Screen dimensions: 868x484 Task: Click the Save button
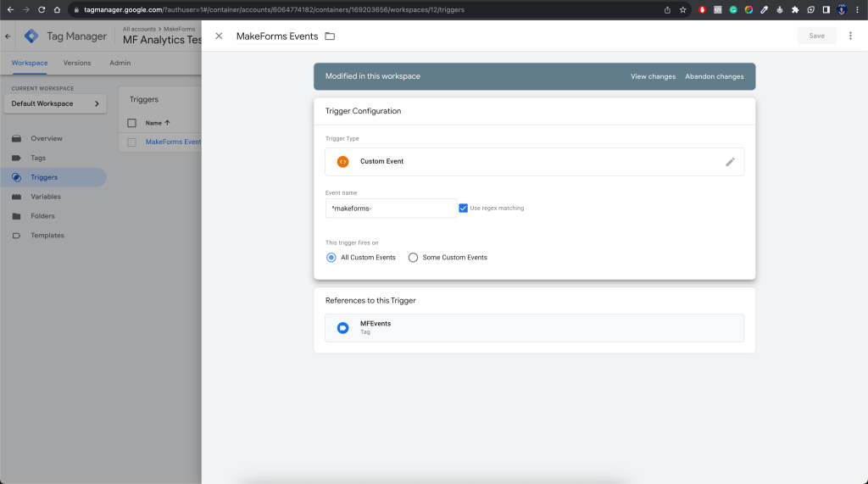pos(816,36)
